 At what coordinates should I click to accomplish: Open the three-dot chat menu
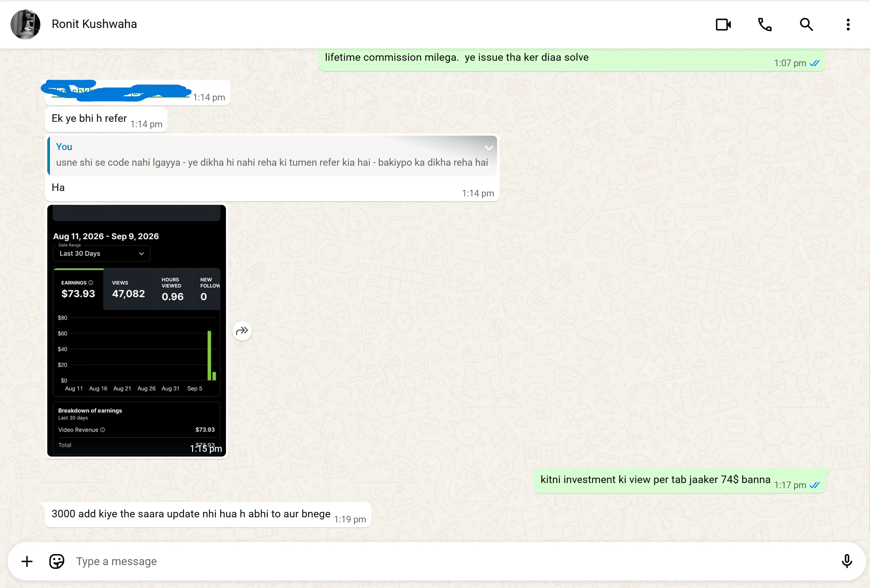(848, 25)
